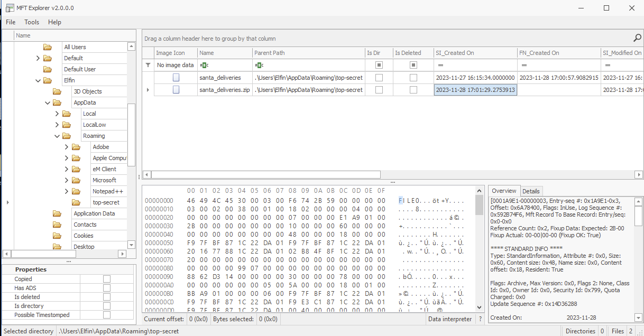Sort by the SI_Created On column header

[475, 53]
